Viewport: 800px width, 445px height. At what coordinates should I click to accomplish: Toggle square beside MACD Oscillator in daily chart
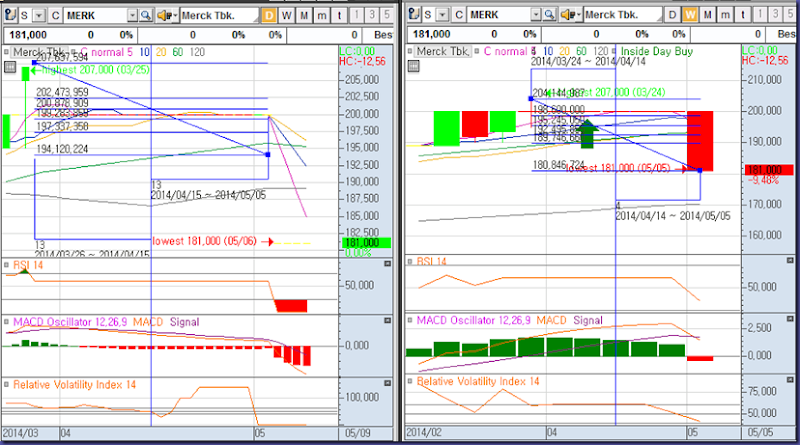pos(6,322)
